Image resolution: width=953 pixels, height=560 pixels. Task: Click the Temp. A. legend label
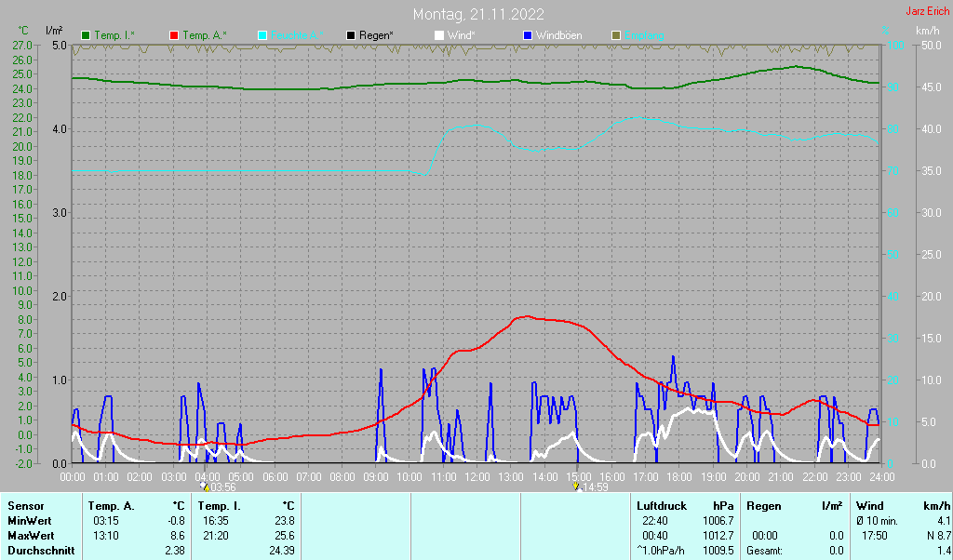click(204, 35)
